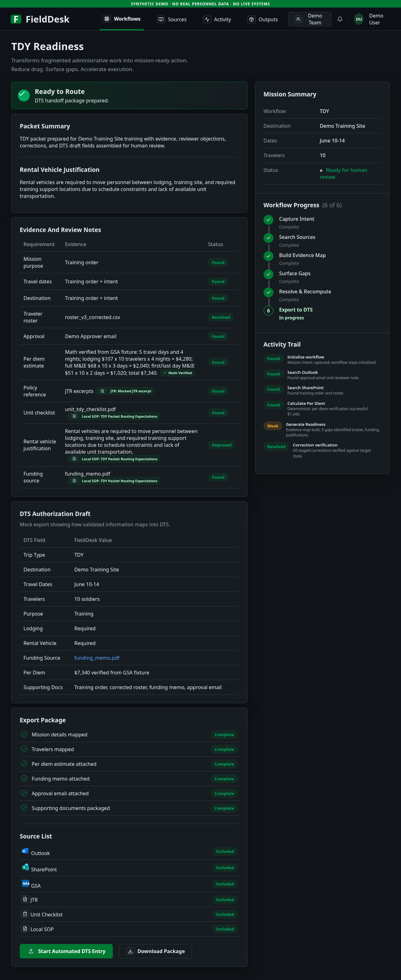
Task: Click the DU user avatar
Action: (359, 19)
